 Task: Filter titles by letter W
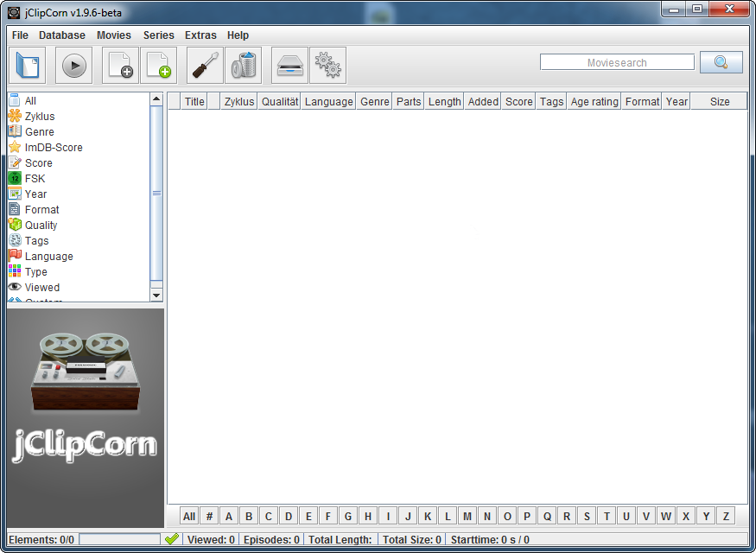pyautogui.click(x=666, y=517)
